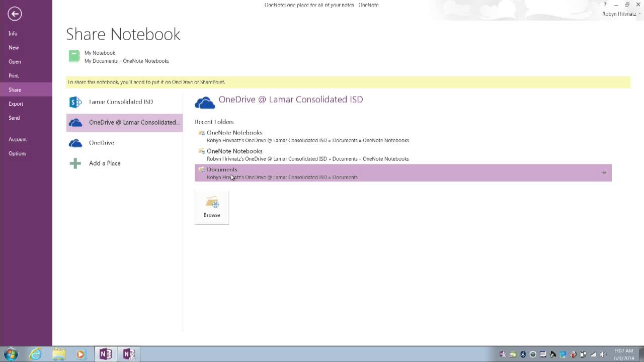Launch Internet Explorer from the taskbar
This screenshot has height=362, width=644.
click(x=35, y=354)
